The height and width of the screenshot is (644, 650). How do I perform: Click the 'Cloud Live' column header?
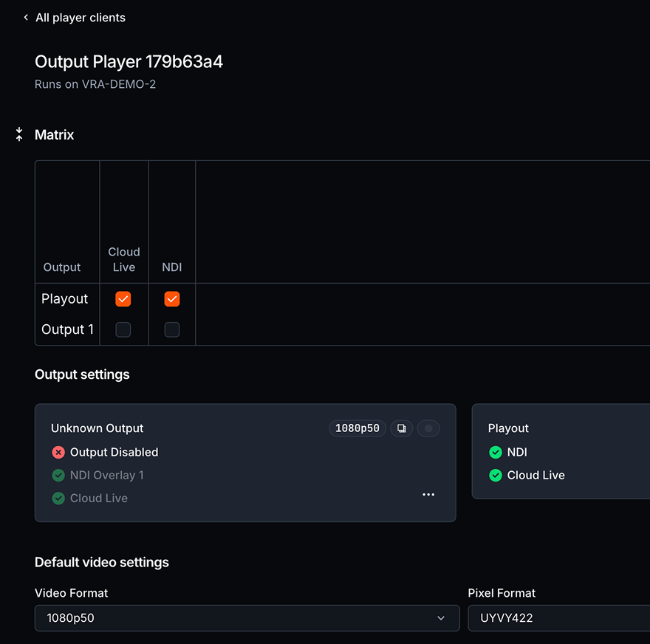pyautogui.click(x=124, y=259)
